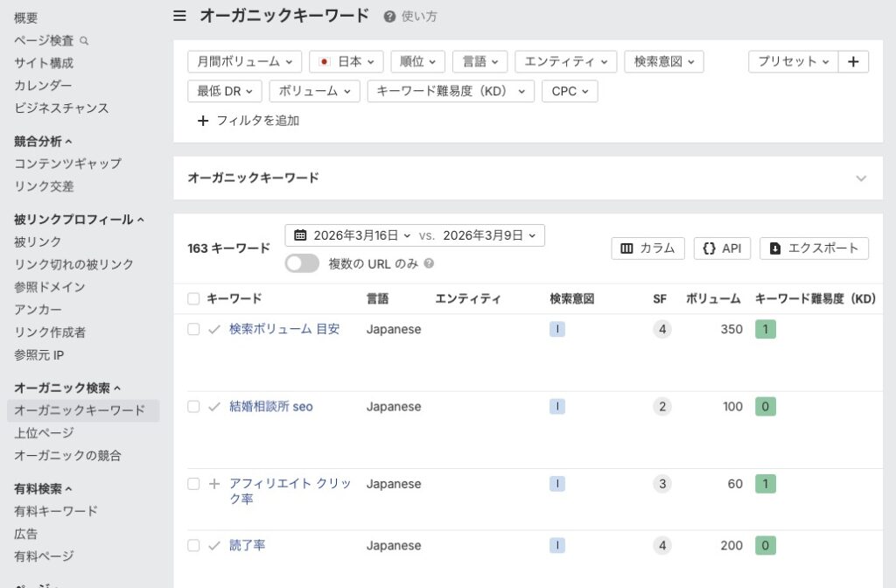Open the hamburger navigation menu
This screenshot has height=588, width=896.
click(x=178, y=15)
